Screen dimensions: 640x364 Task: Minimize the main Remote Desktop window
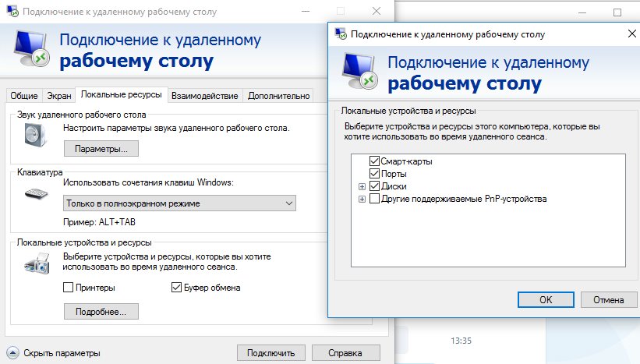(x=306, y=11)
